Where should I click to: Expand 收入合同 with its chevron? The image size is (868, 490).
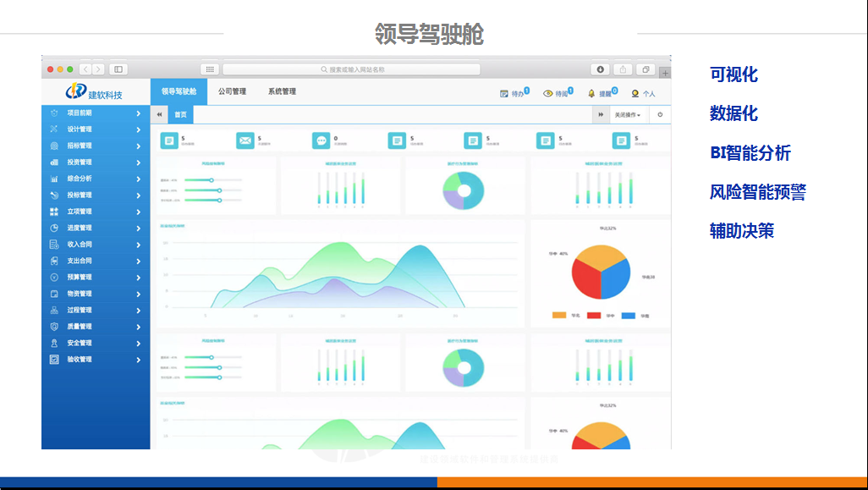139,245
